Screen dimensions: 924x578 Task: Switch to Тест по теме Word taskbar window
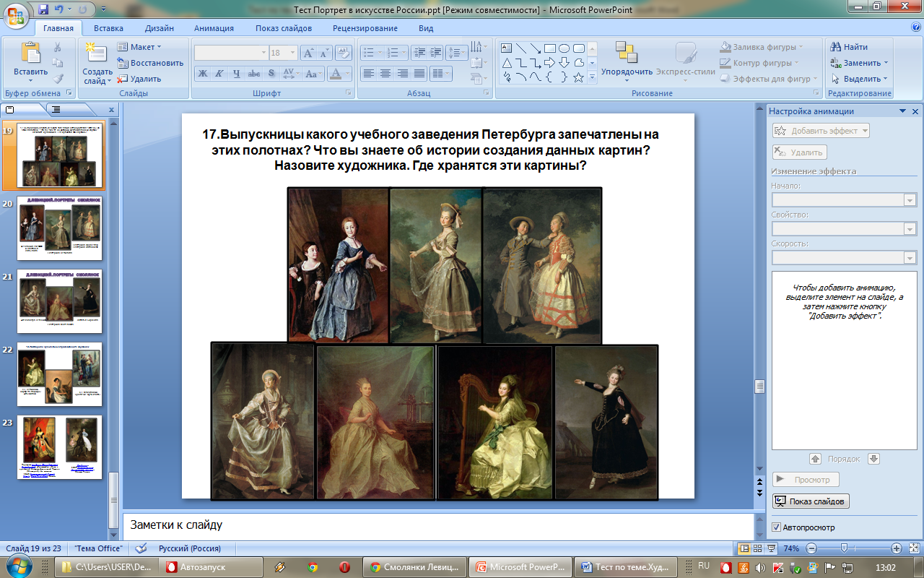(626, 567)
